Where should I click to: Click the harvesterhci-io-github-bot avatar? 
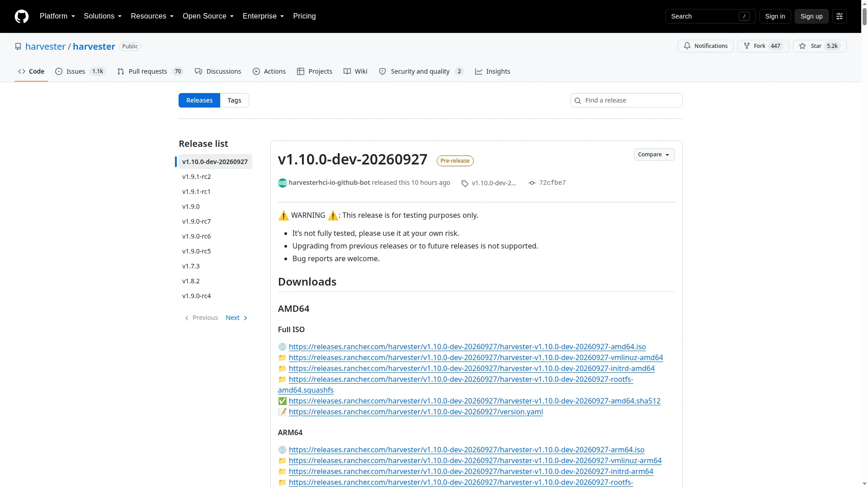pyautogui.click(x=283, y=183)
